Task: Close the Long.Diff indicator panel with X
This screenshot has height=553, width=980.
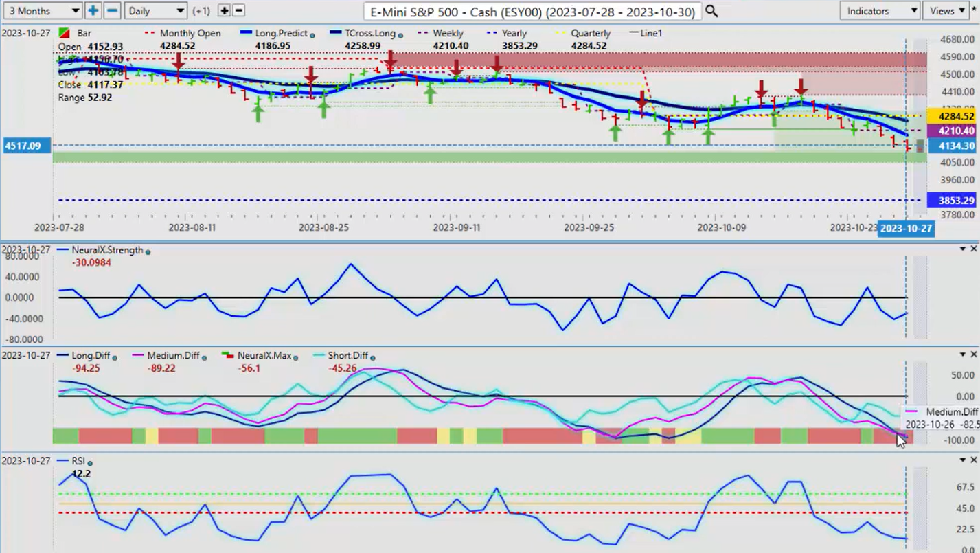Action: pos(973,354)
